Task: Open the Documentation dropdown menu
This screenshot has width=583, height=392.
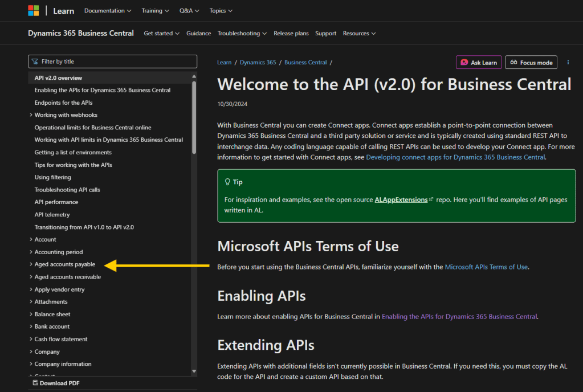Action: (108, 11)
